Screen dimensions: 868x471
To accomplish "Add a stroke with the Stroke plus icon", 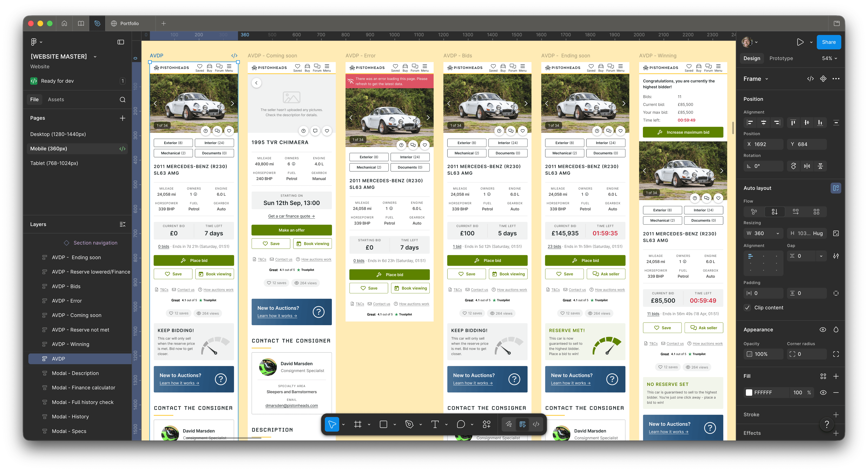I will pyautogui.click(x=836, y=414).
